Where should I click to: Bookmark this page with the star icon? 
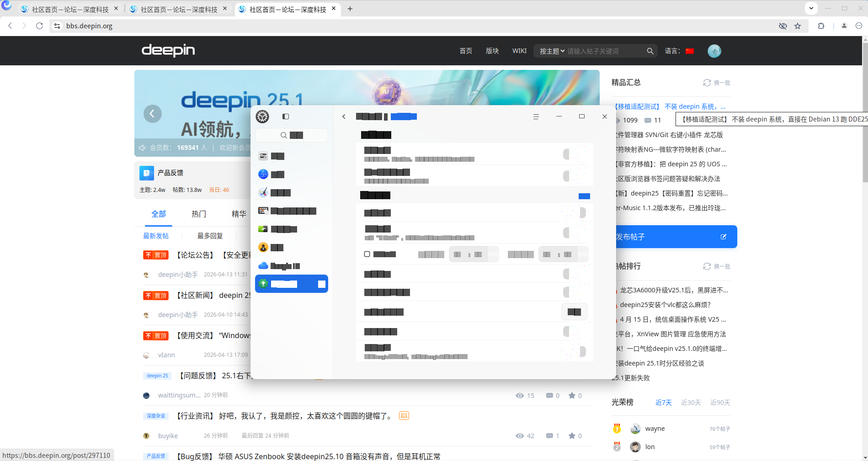coord(798,26)
